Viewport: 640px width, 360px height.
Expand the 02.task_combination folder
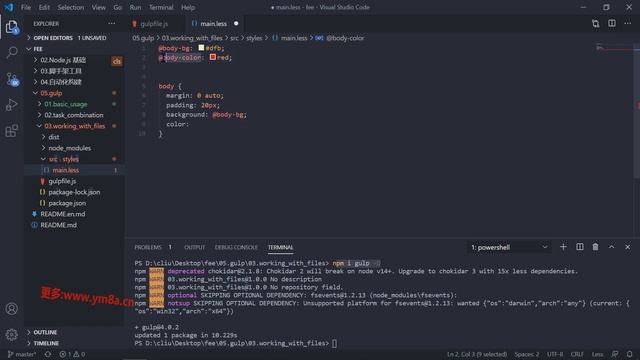click(x=74, y=115)
